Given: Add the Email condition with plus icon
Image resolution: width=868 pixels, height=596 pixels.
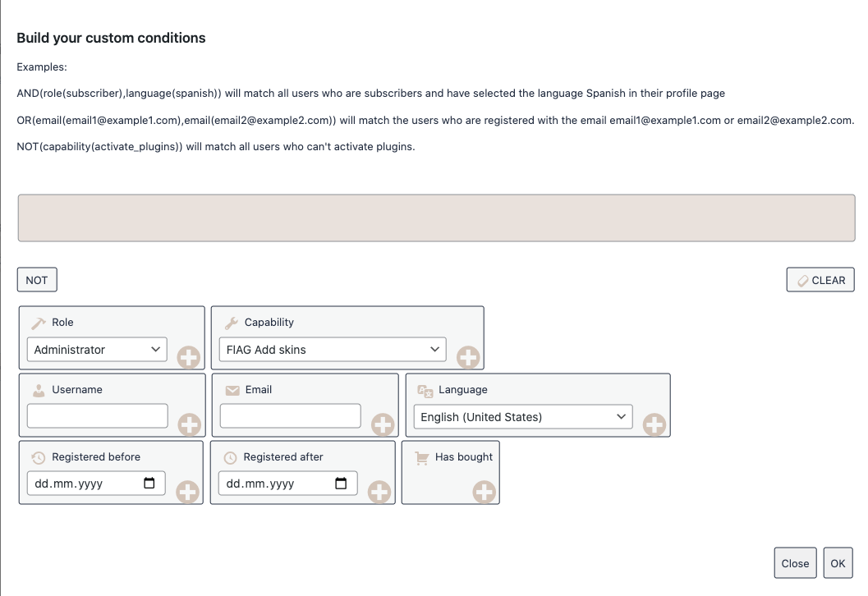Looking at the screenshot, I should [383, 424].
